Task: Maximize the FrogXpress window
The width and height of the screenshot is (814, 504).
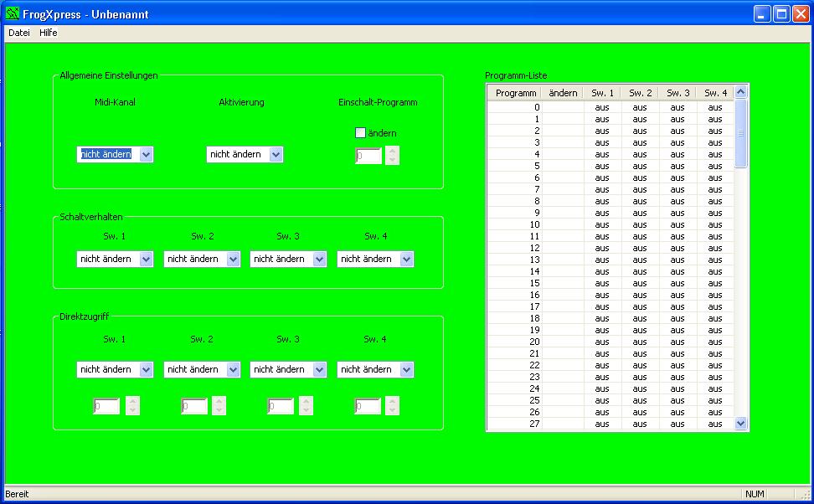Action: [781, 14]
